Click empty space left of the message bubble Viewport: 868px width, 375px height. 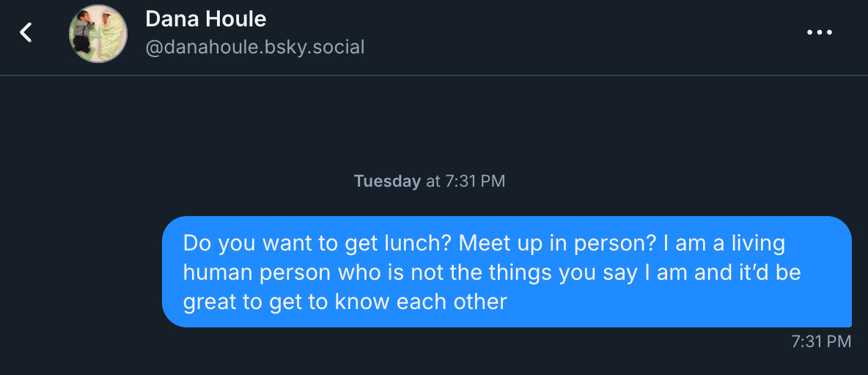[81, 272]
